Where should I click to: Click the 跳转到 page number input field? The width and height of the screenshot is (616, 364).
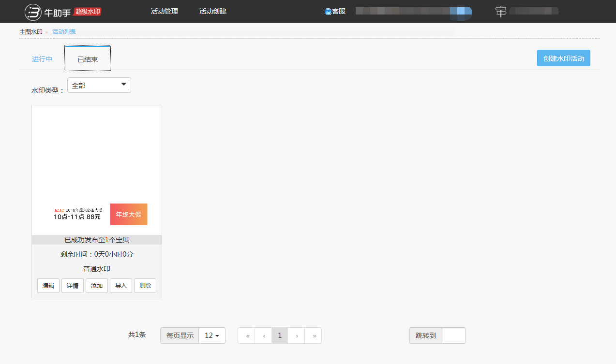click(x=454, y=335)
